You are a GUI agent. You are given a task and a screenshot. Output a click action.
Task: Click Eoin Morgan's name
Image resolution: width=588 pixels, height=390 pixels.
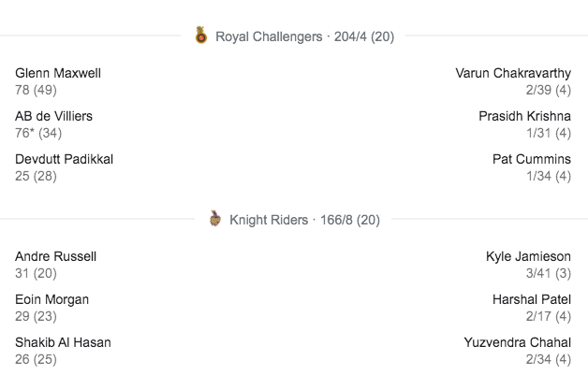click(x=52, y=299)
